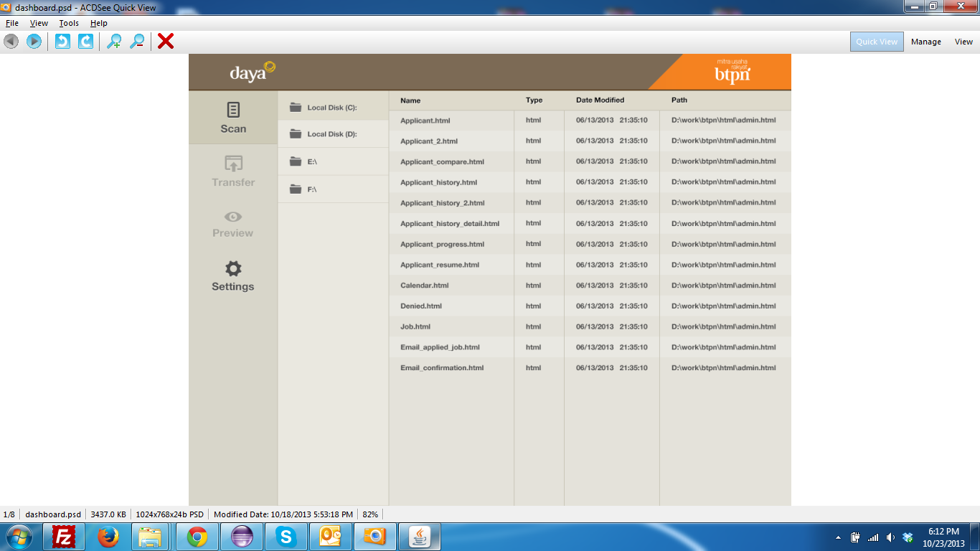
Task: Rotate the image right (clockwise)
Action: tap(85, 42)
